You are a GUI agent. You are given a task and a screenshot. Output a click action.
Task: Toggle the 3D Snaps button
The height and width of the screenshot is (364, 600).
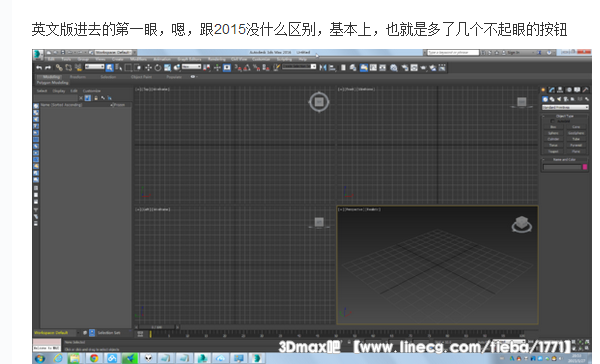tap(238, 68)
